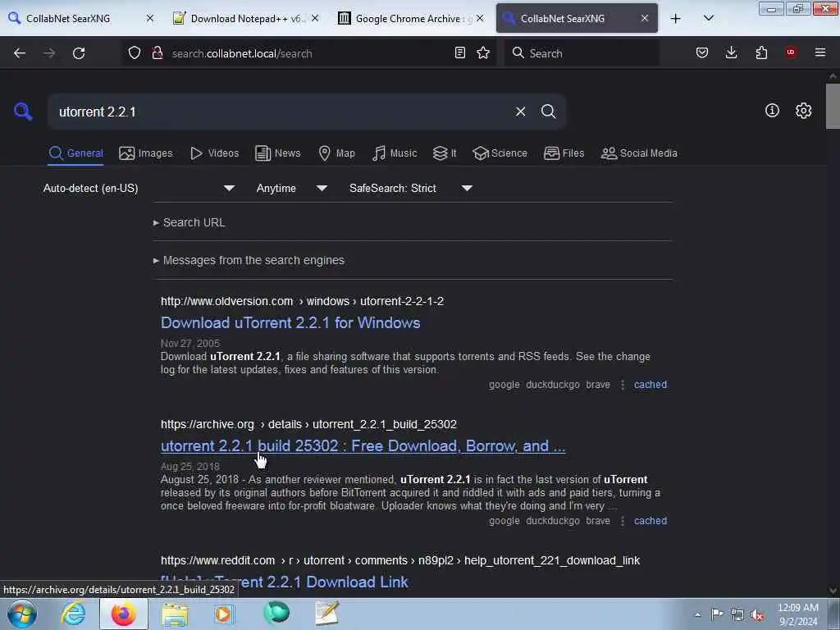Switch to Social Media search category

point(639,153)
